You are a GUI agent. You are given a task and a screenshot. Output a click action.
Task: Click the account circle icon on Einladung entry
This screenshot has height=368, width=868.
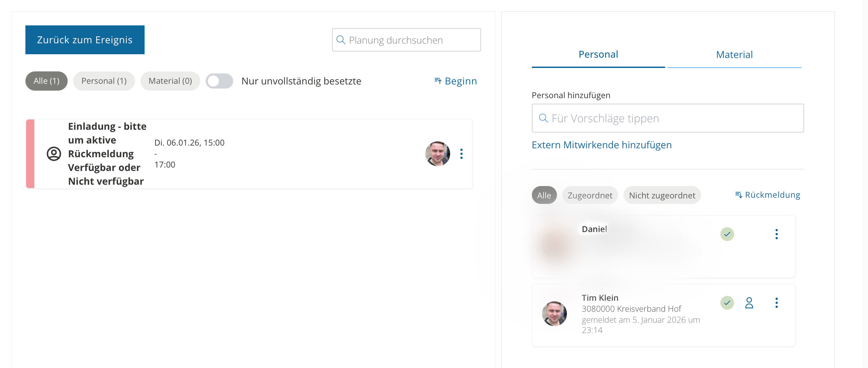(54, 154)
